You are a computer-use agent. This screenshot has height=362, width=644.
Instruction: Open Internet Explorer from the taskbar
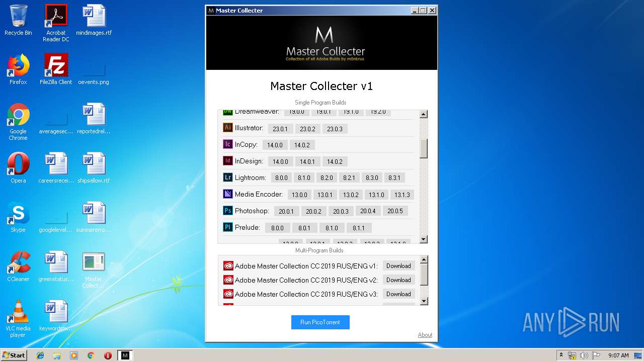40,355
